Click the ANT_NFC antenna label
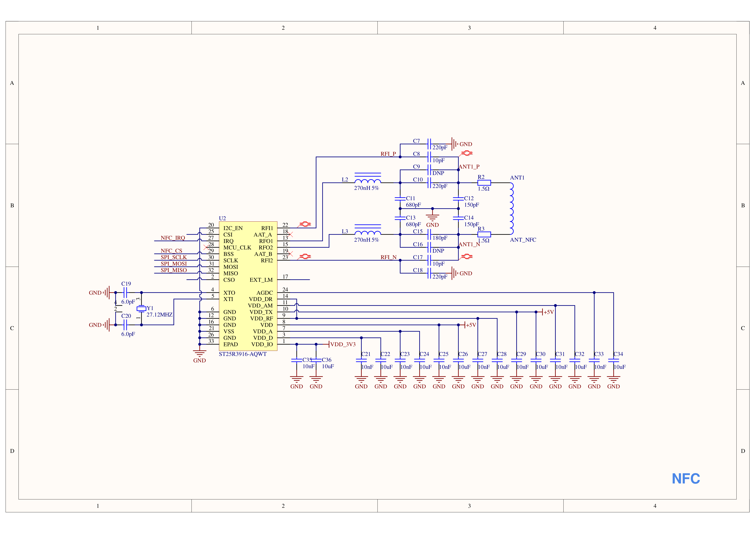This screenshot has width=756, height=534. click(x=523, y=240)
